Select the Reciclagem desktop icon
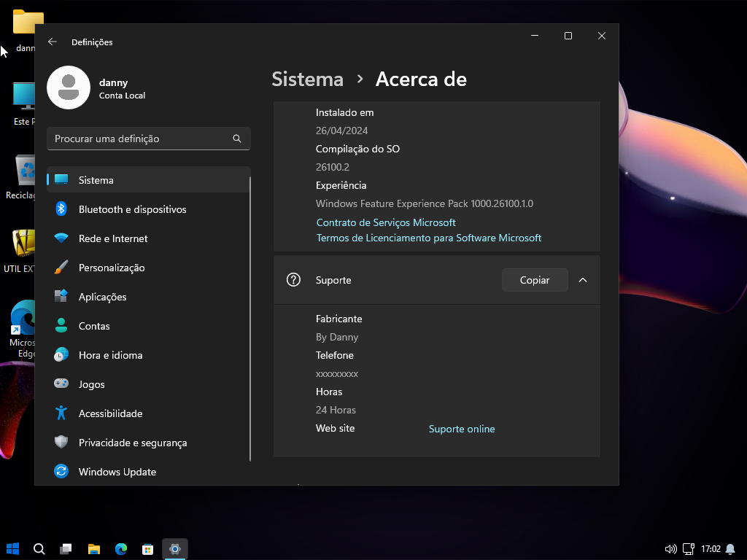 [x=20, y=176]
